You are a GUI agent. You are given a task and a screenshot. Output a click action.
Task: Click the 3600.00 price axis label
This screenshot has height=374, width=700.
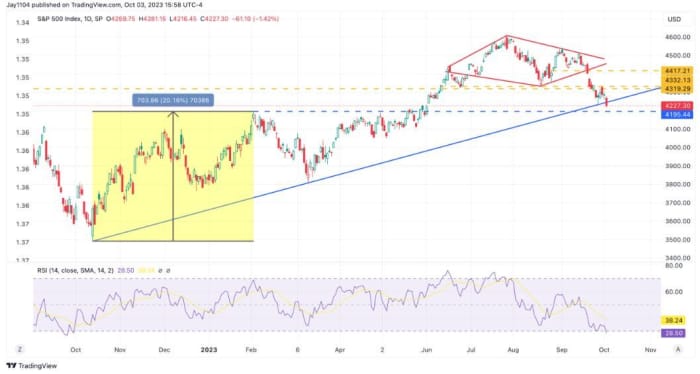[x=677, y=221]
